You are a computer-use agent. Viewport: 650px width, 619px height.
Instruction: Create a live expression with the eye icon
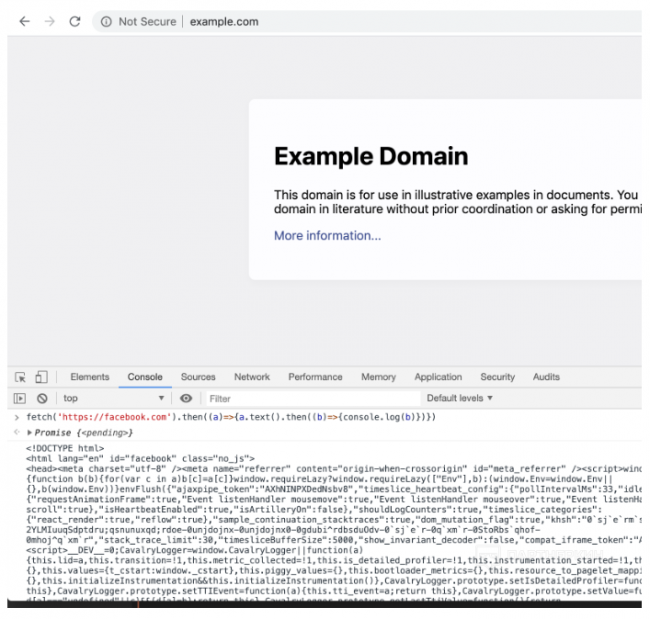coord(186,398)
